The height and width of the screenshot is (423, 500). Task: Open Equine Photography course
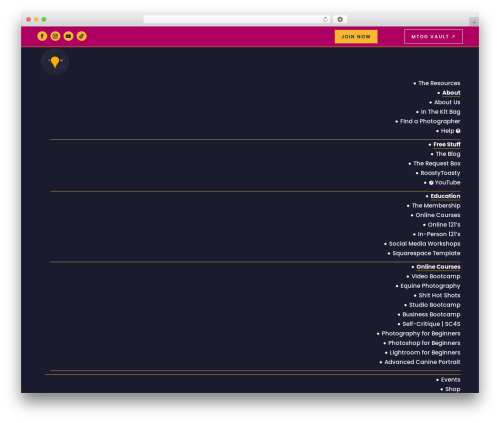(430, 286)
